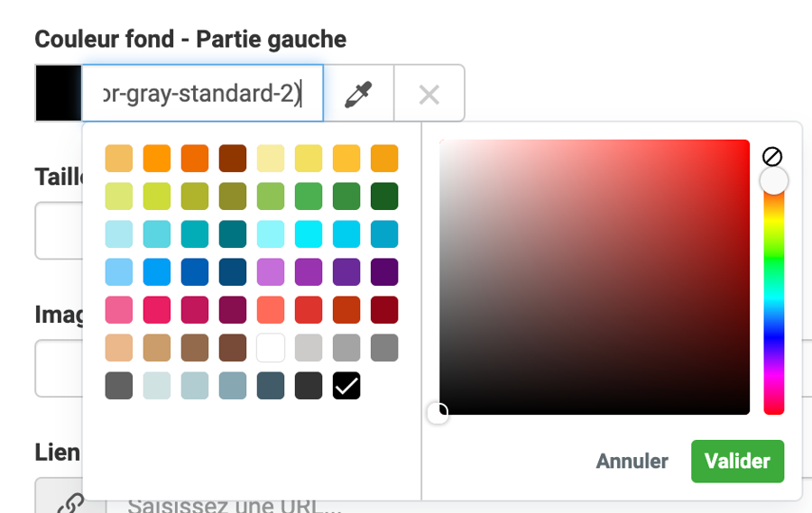Click inside the color value text field
This screenshot has height=513, width=812.
coord(202,94)
